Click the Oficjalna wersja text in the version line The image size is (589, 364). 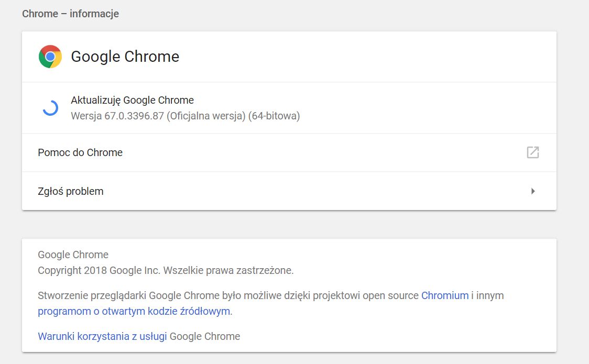(x=206, y=116)
